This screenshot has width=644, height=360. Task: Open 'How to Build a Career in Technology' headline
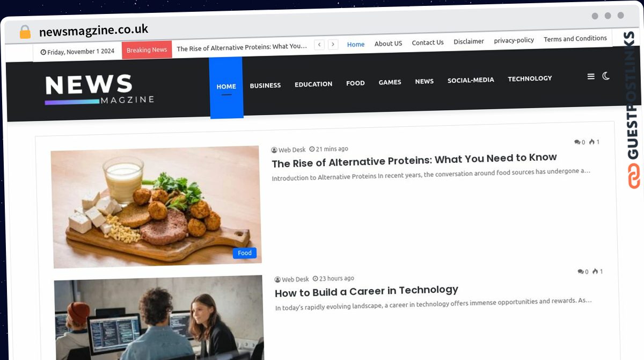coord(367,291)
